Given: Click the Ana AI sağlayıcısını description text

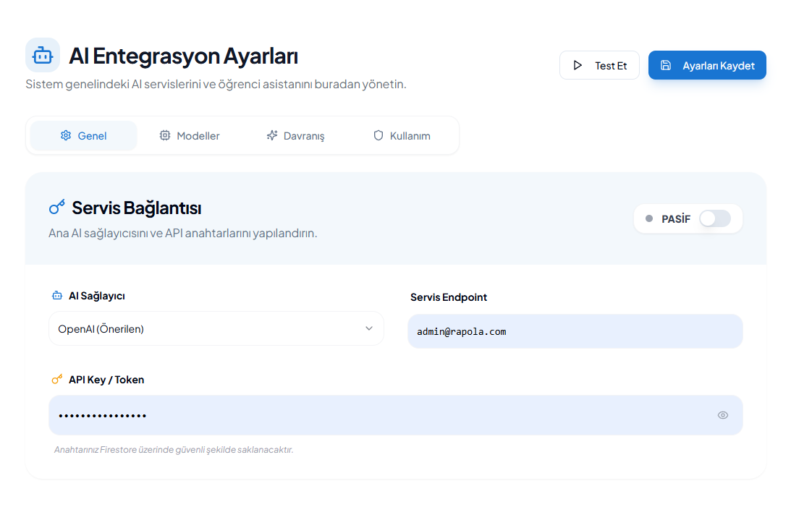Looking at the screenshot, I should 183,233.
